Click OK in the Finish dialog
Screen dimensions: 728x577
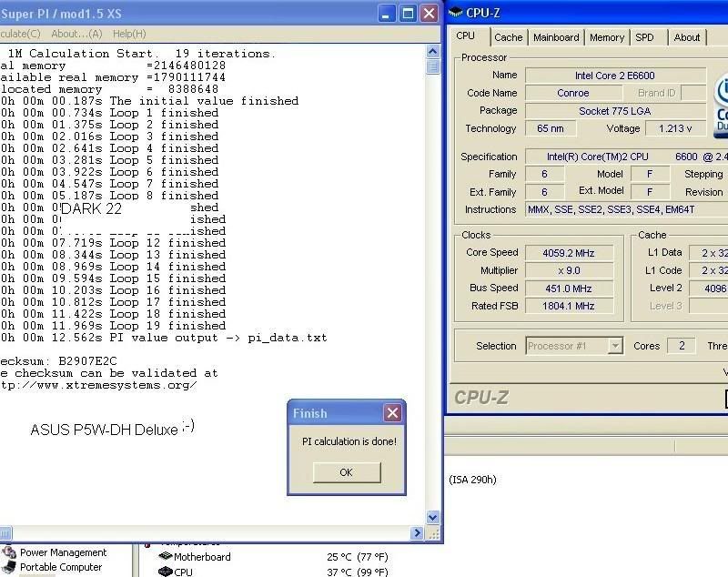coord(347,472)
